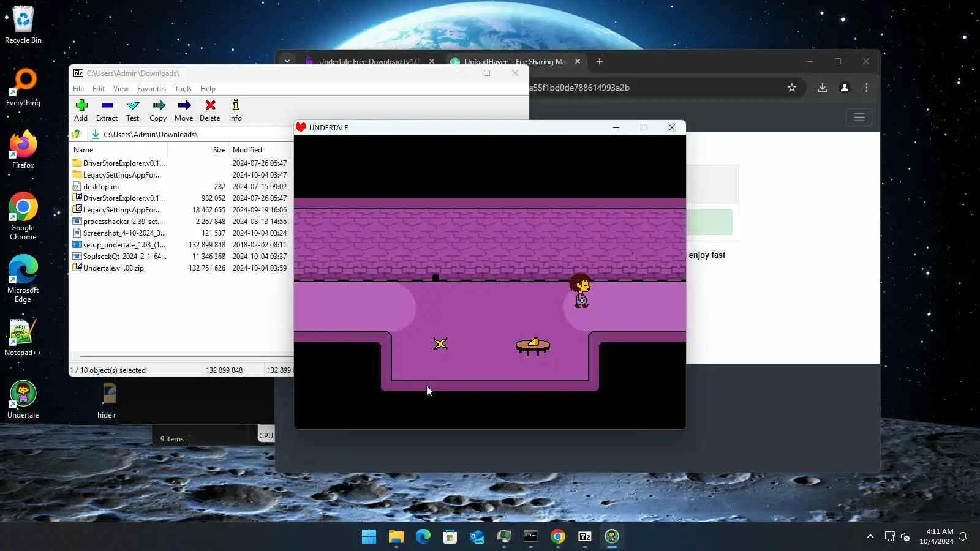The width and height of the screenshot is (980, 551).
Task: Switch to Undertale game from taskbar
Action: pos(612,537)
